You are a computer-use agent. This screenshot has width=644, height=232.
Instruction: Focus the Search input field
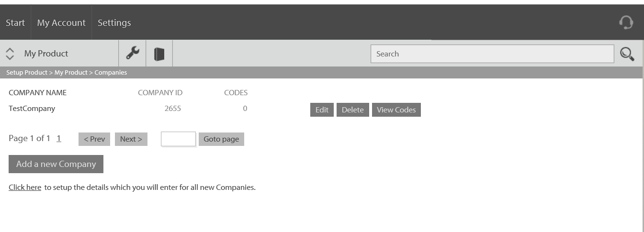[492, 54]
